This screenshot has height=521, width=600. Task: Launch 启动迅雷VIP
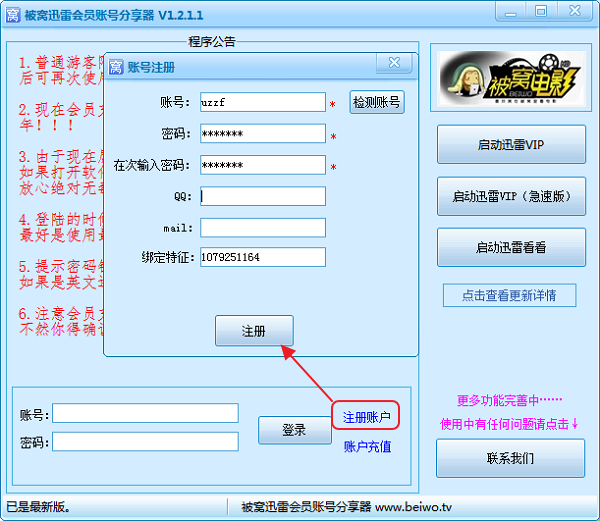click(x=511, y=144)
